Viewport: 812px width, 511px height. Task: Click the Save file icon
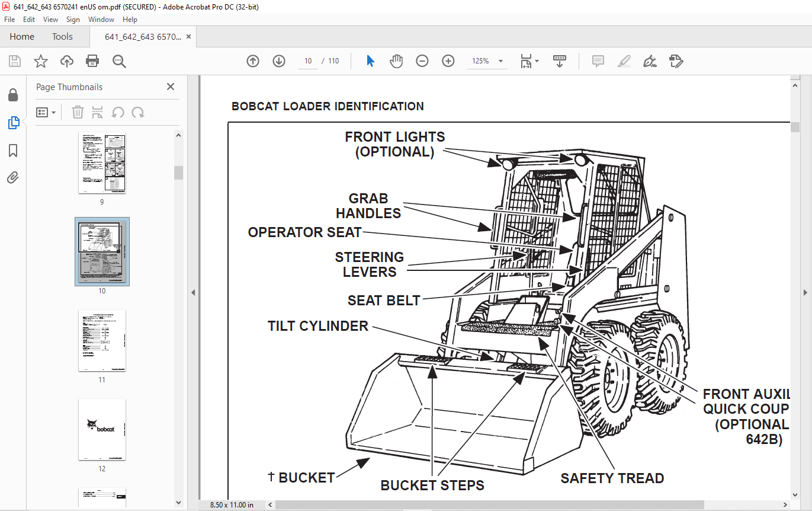(x=15, y=61)
